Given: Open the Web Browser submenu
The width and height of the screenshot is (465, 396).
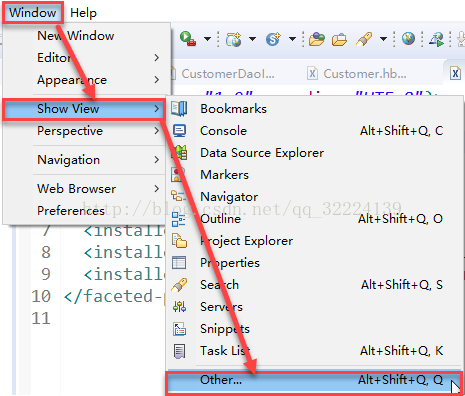Looking at the screenshot, I should coord(85,189).
